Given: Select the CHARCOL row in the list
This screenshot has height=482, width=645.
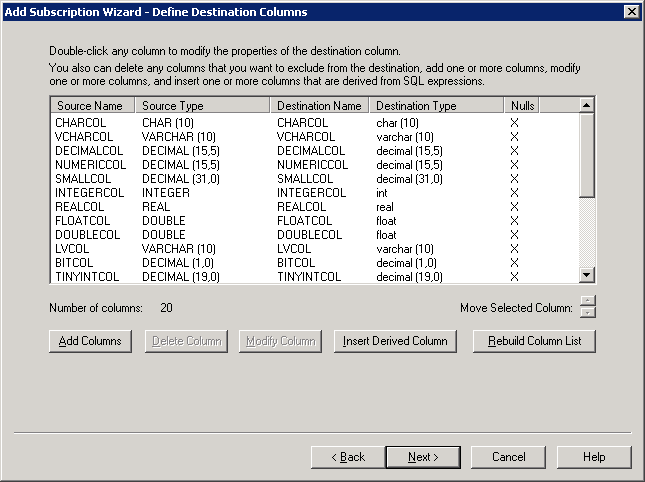Looking at the screenshot, I should click(x=81, y=122).
